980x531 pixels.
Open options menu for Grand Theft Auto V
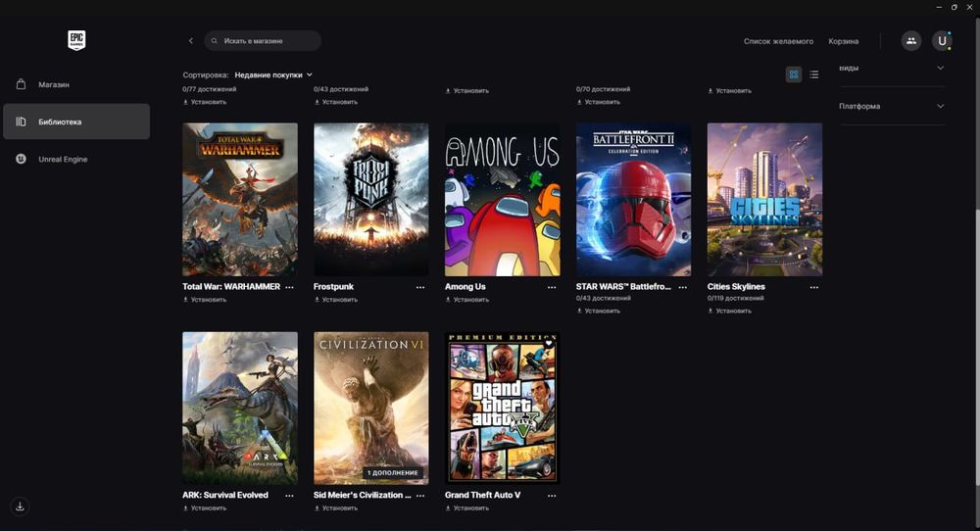pyautogui.click(x=552, y=496)
